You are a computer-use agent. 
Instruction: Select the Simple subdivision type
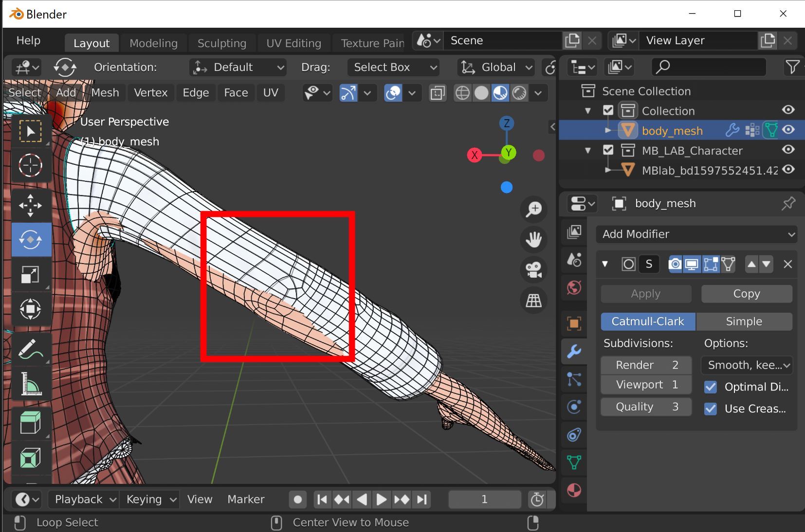pos(744,321)
